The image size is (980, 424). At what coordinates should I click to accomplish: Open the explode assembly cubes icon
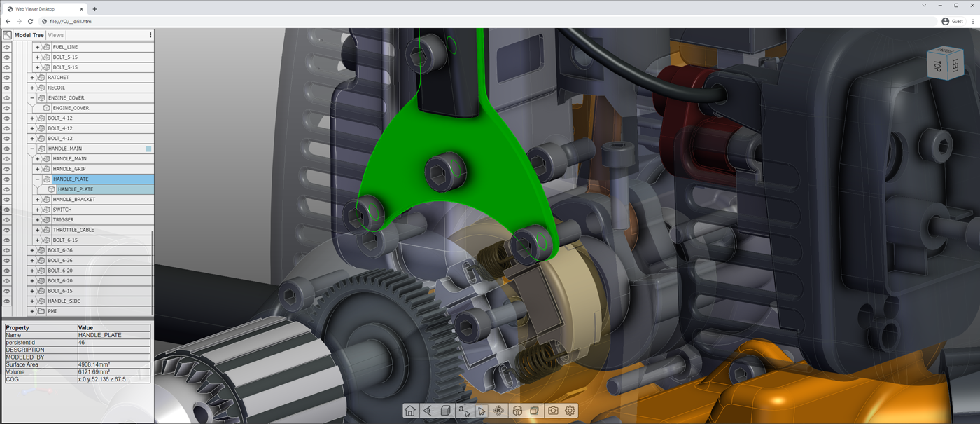click(517, 411)
